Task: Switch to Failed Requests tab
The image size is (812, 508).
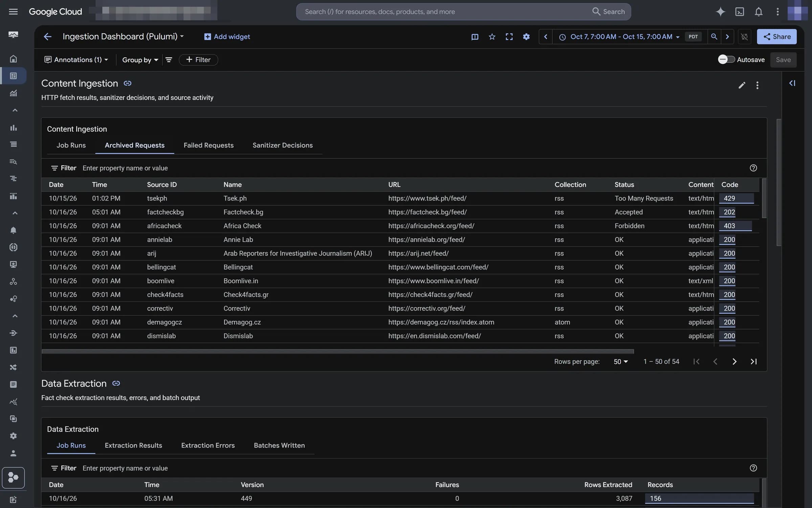Action: pyautogui.click(x=208, y=145)
